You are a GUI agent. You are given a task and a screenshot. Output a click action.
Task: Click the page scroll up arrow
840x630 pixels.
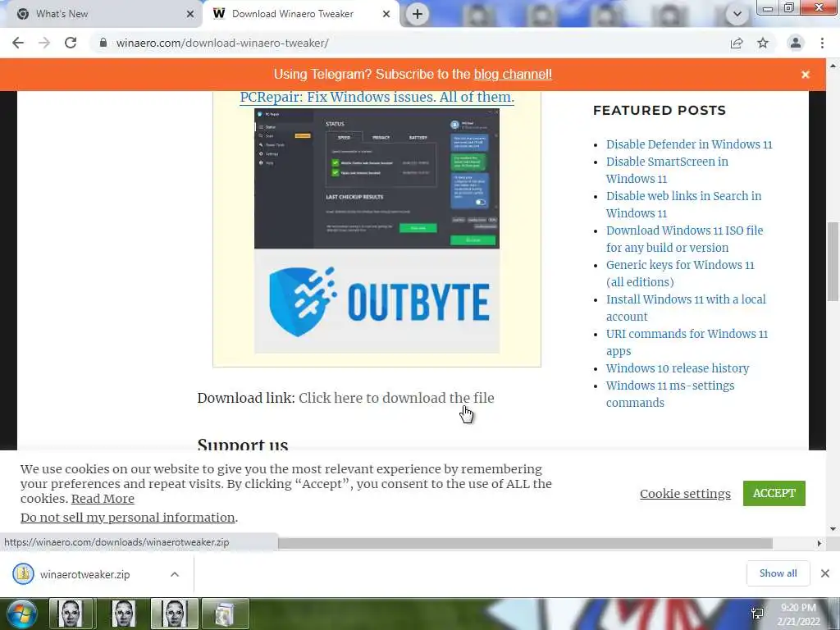click(833, 66)
